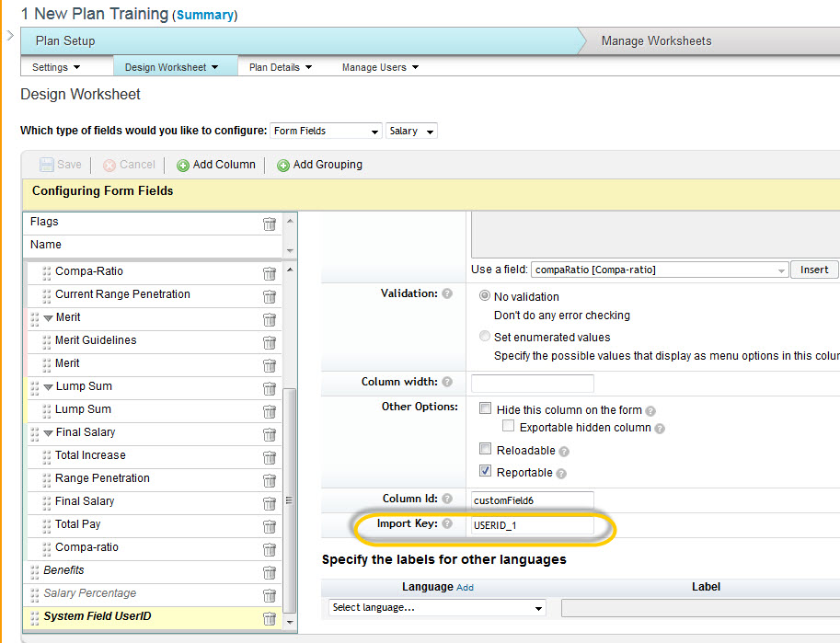840x643 pixels.
Task: Uncheck the Reportable checkbox
Action: pyautogui.click(x=486, y=471)
